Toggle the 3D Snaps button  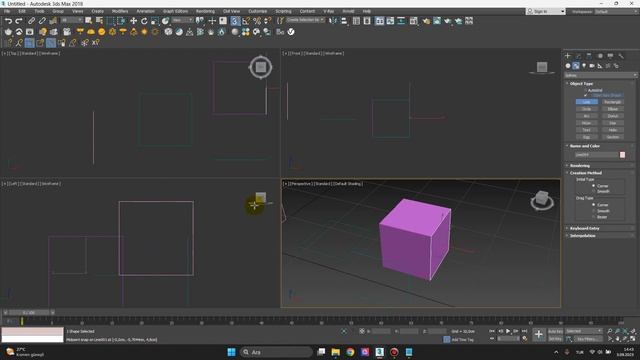pyautogui.click(x=236, y=21)
